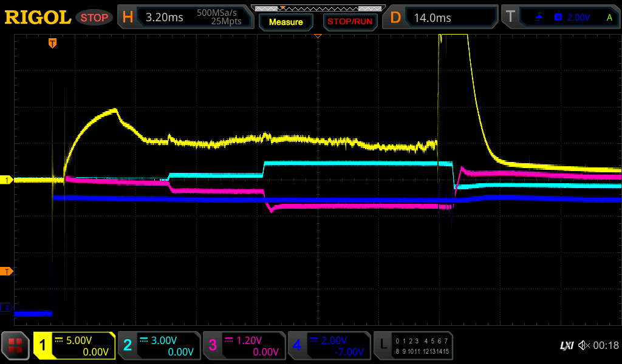Click the waveform memory position bar
This screenshot has height=364, width=622.
[317, 8]
